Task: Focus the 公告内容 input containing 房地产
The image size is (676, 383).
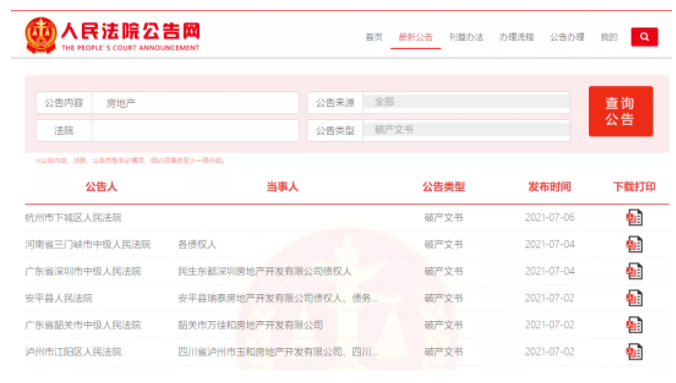Action: (x=195, y=103)
